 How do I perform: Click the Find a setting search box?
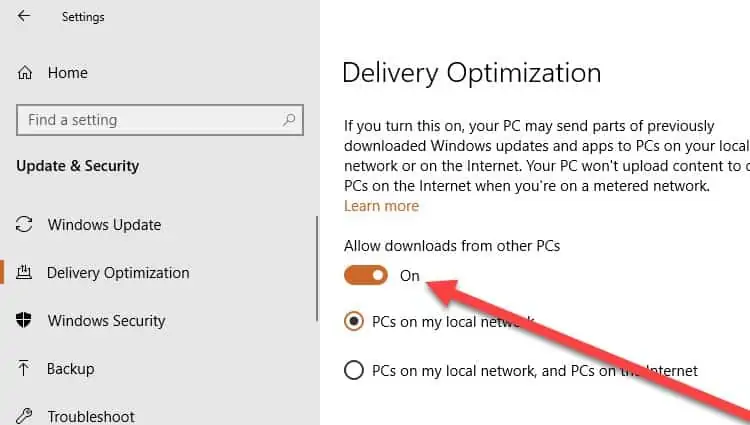coord(150,120)
